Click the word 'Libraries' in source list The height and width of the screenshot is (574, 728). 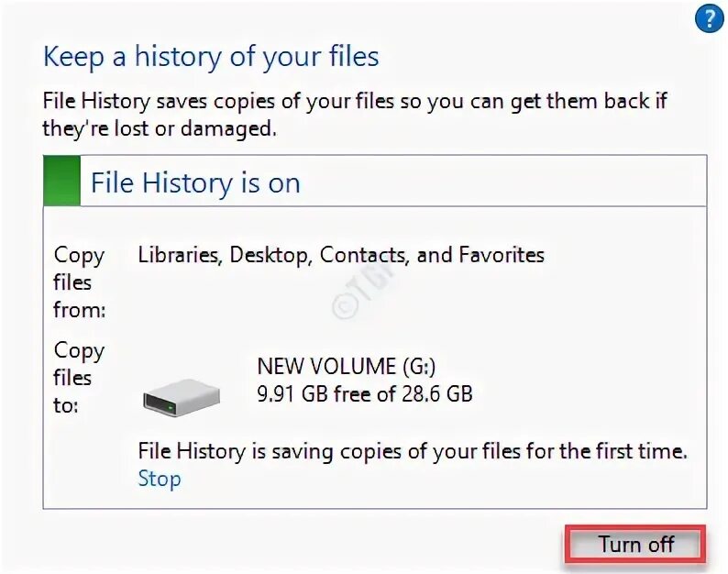pyautogui.click(x=179, y=255)
